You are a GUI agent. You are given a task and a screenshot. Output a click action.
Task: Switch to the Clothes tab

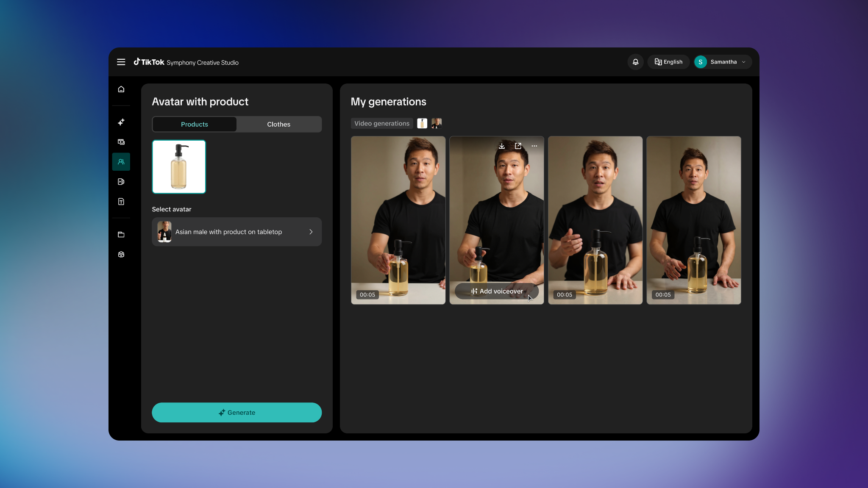(278, 124)
